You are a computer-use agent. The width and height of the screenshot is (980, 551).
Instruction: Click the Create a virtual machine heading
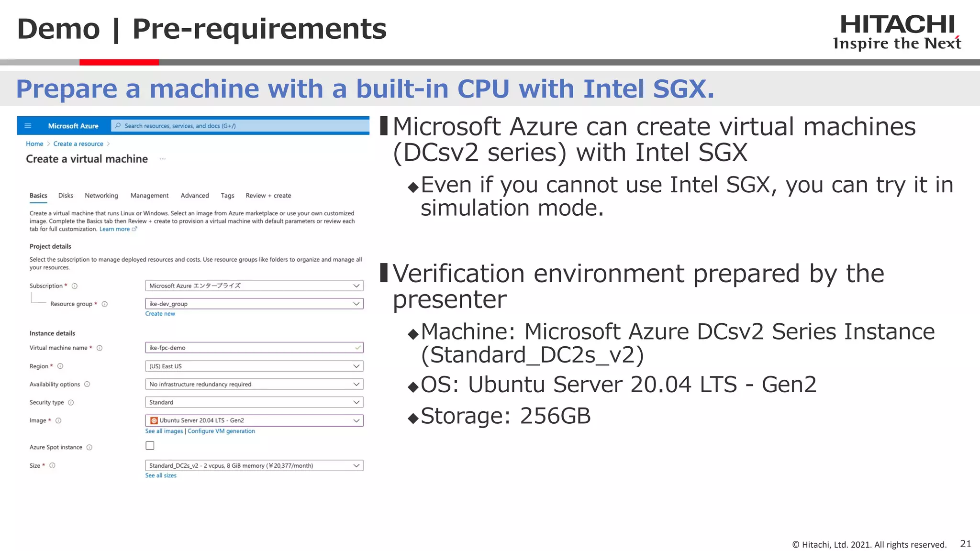click(87, 159)
